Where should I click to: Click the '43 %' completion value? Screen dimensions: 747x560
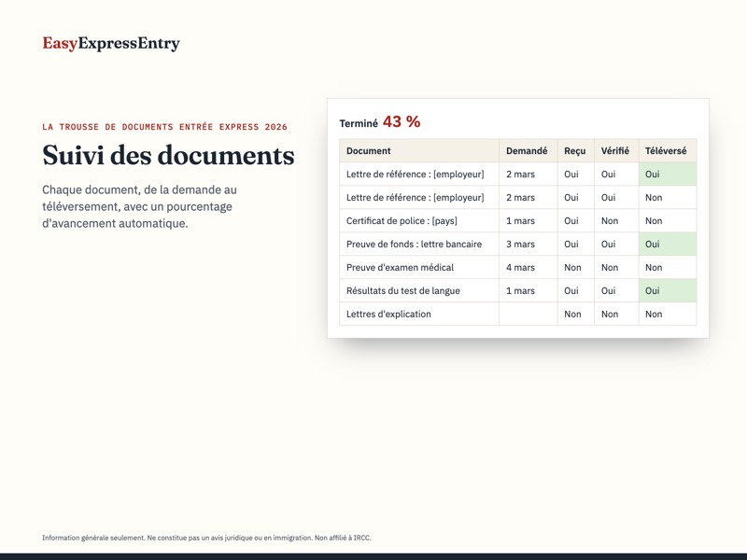coord(402,122)
